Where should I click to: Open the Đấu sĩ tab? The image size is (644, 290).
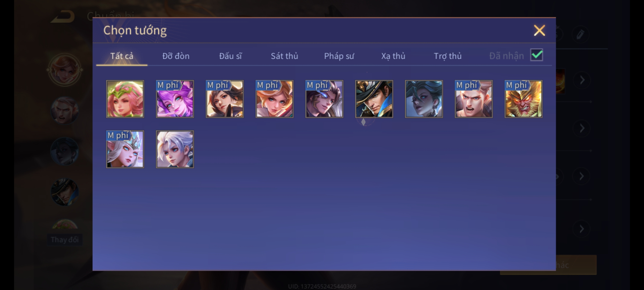pyautogui.click(x=230, y=56)
